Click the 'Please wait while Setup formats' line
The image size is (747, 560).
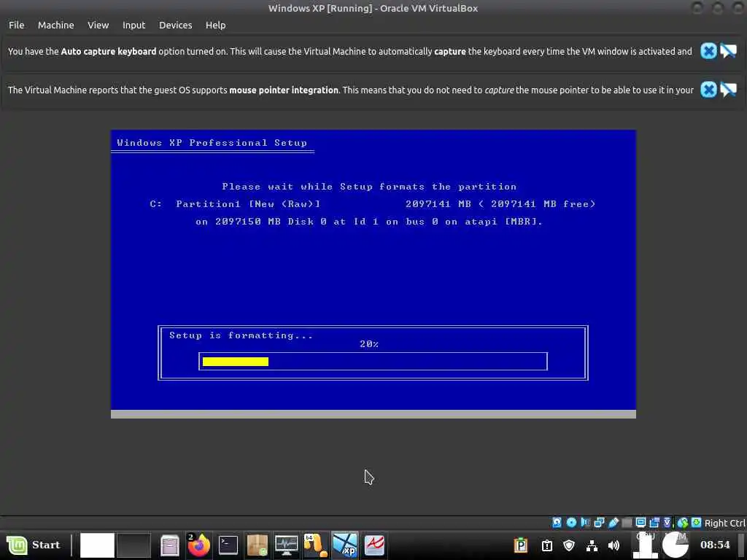click(369, 187)
